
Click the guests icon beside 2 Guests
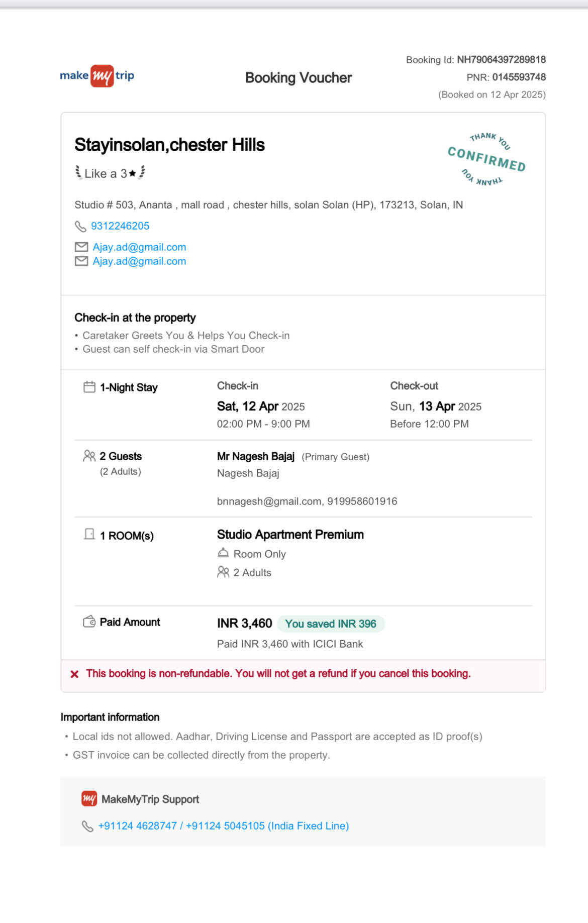coord(89,456)
